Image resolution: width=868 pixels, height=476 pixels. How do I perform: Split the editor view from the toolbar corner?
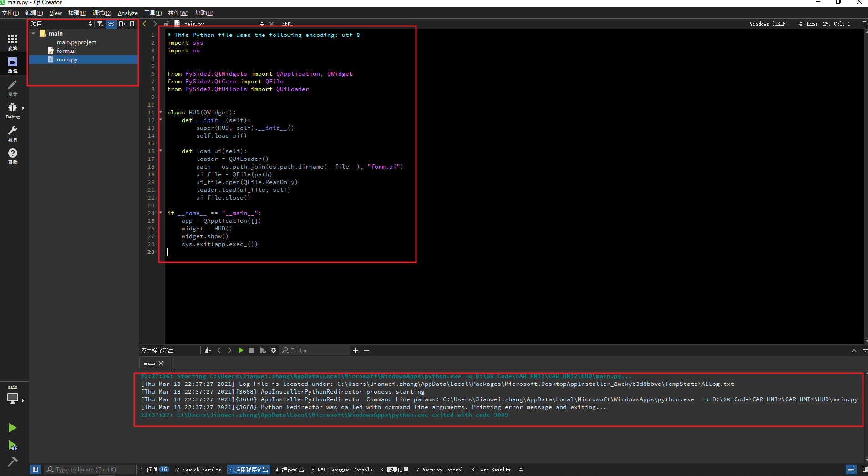coord(864,24)
